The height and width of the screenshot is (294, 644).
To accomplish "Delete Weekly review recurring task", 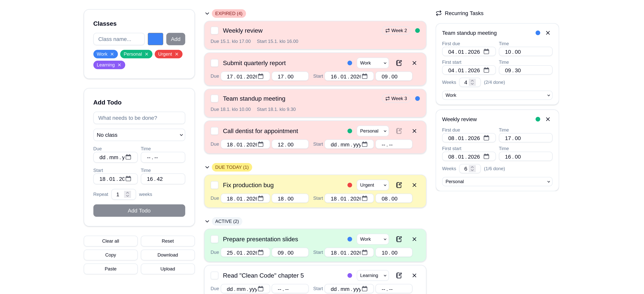I will coord(548,119).
